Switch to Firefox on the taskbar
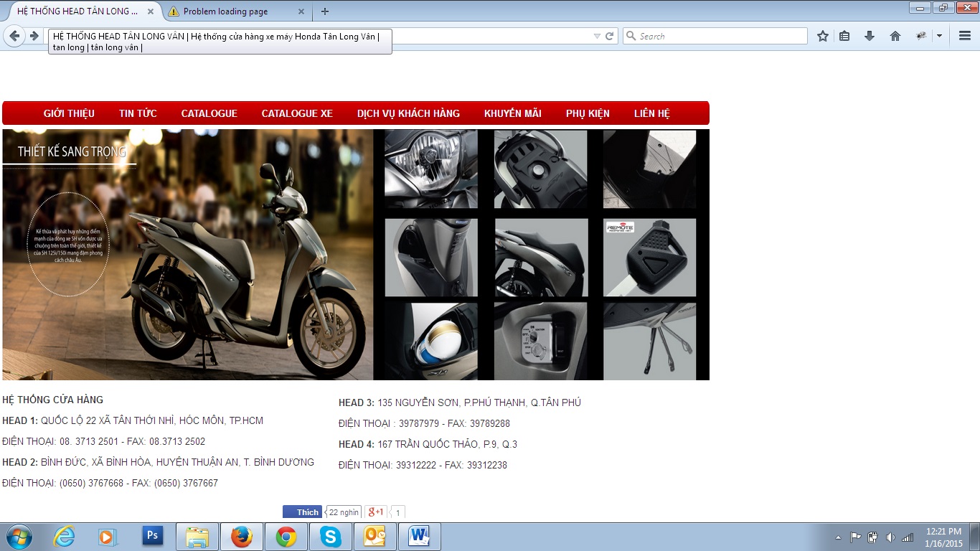980x551 pixels. (242, 537)
